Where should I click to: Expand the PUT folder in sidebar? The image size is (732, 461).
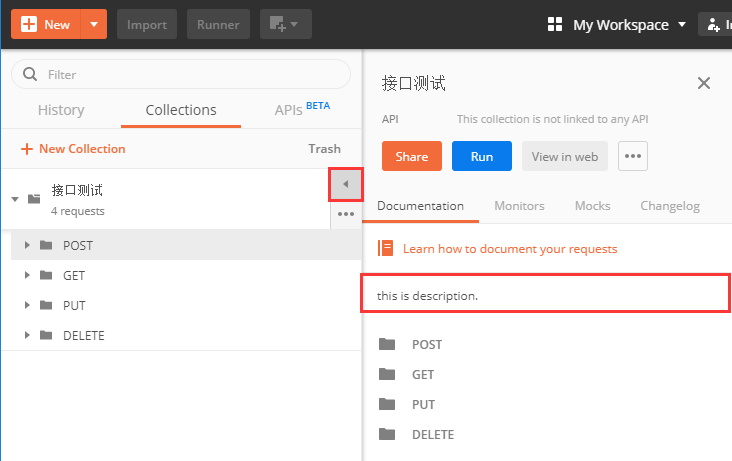coord(27,305)
